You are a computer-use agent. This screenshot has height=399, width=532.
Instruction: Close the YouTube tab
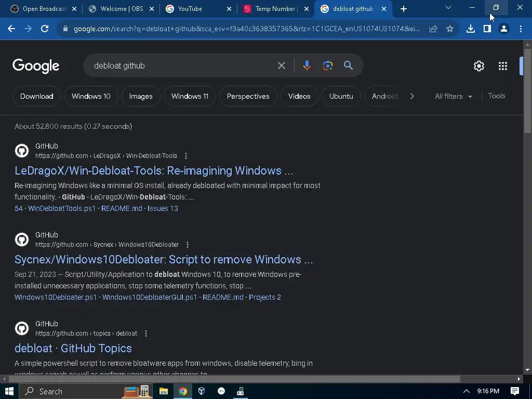click(229, 9)
